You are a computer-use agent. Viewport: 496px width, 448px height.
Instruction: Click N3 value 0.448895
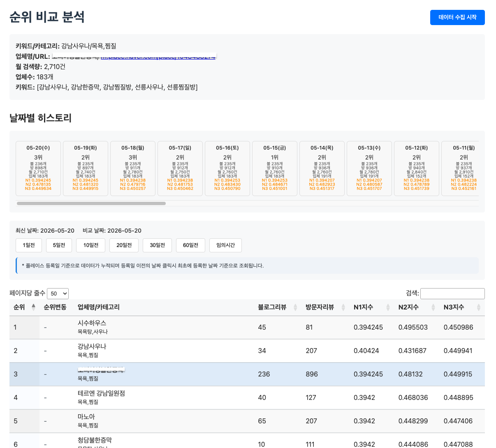(x=459, y=398)
